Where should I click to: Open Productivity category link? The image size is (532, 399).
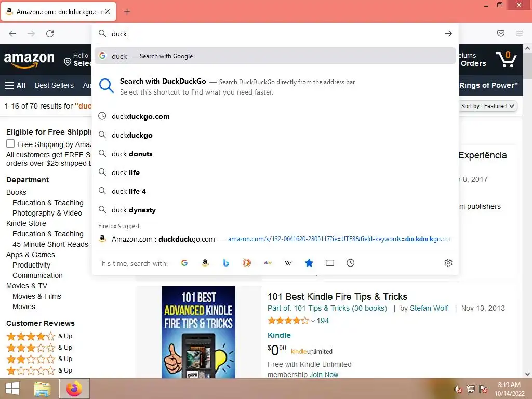pos(32,265)
